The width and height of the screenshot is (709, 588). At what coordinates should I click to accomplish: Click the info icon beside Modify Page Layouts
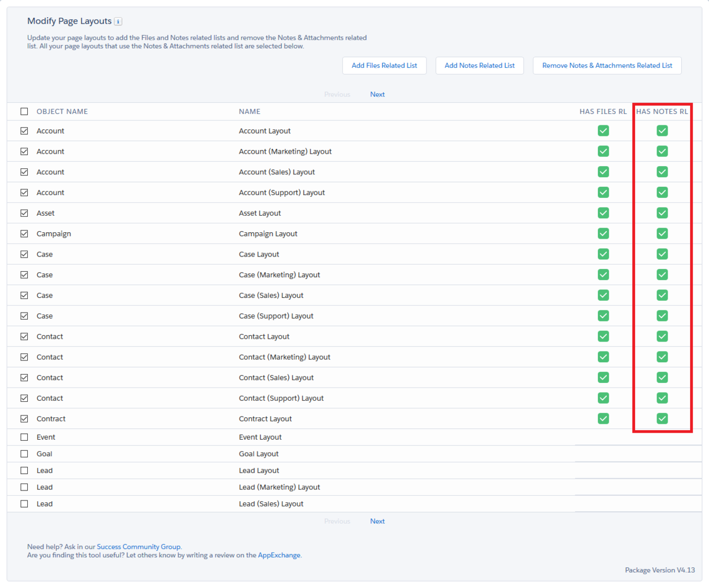pos(118,21)
